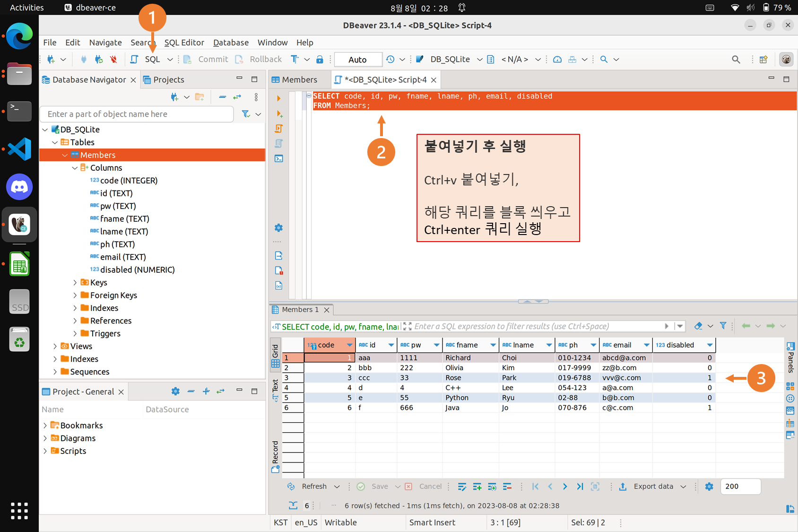This screenshot has width=798, height=532.
Task: Click the fetch size 200 field
Action: tap(740, 487)
